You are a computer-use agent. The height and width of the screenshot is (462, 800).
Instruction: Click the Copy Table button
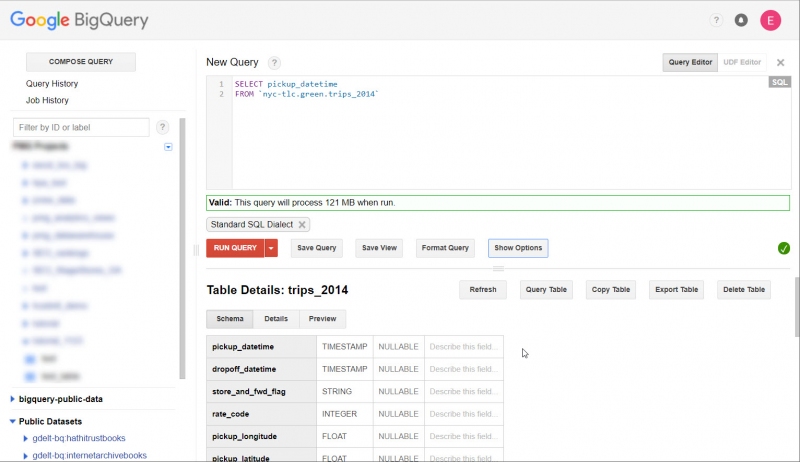611,290
